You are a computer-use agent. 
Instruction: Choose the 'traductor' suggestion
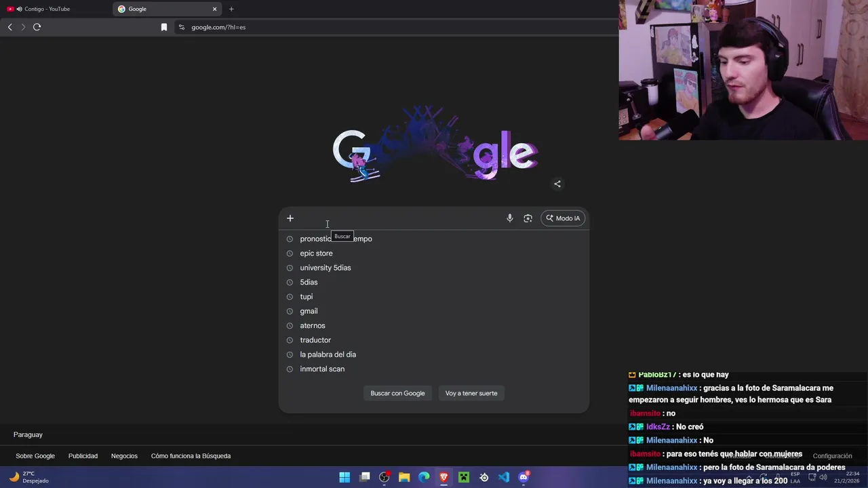434,340
